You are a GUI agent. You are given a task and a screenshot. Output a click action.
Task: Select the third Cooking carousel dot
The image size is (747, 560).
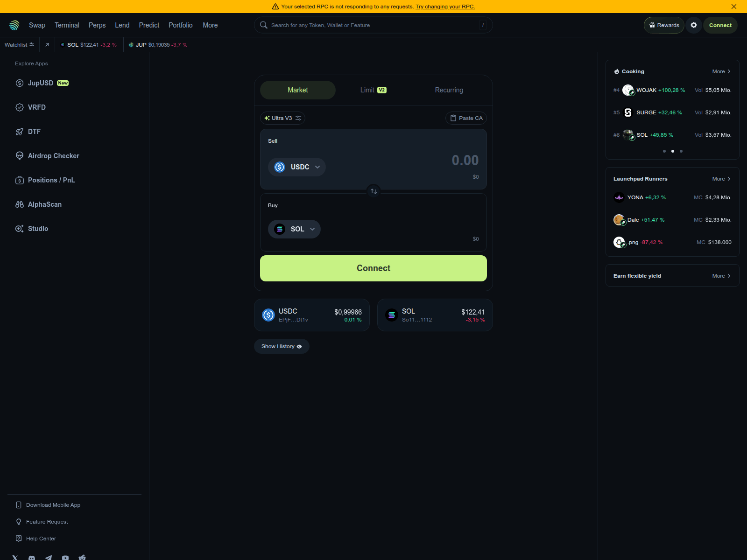pos(681,151)
